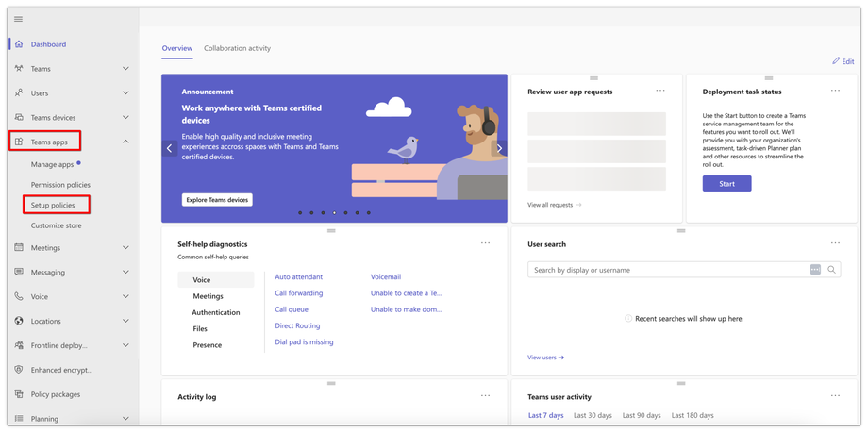Open Dial pad is missing link
This screenshot has height=433, width=868.
[x=304, y=342]
